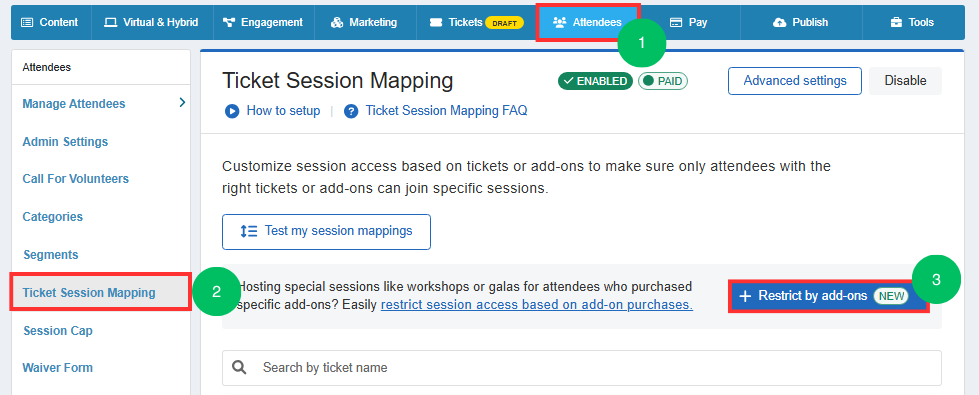Click the magnifier icon in the search box

(240, 368)
